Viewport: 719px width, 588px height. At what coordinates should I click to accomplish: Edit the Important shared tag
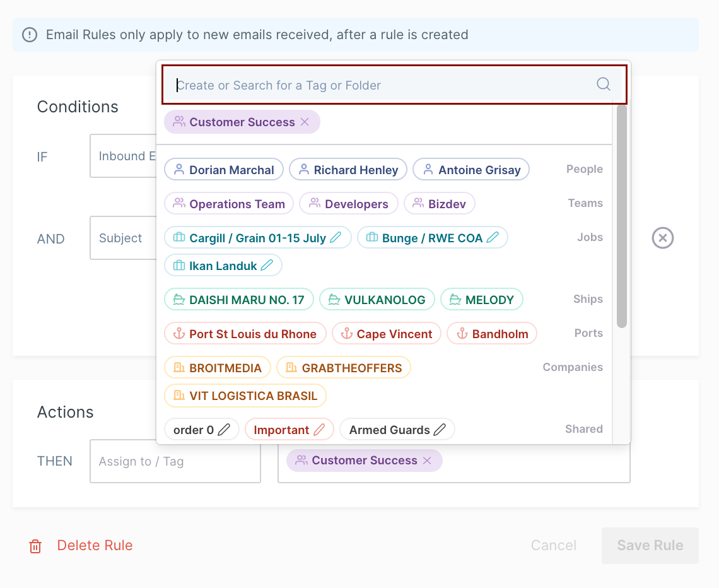[x=319, y=430]
